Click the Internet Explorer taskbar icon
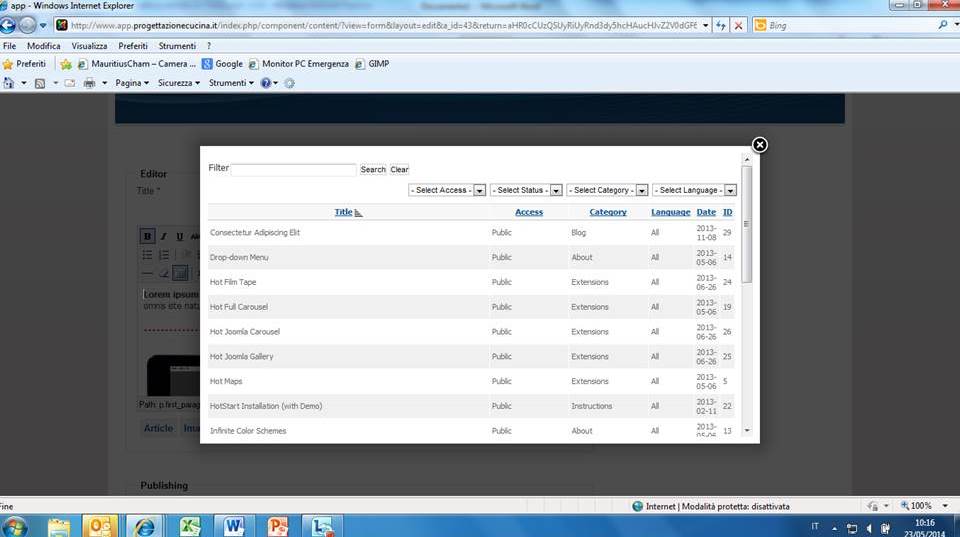Viewport: 960px width, 537px height. [x=144, y=527]
